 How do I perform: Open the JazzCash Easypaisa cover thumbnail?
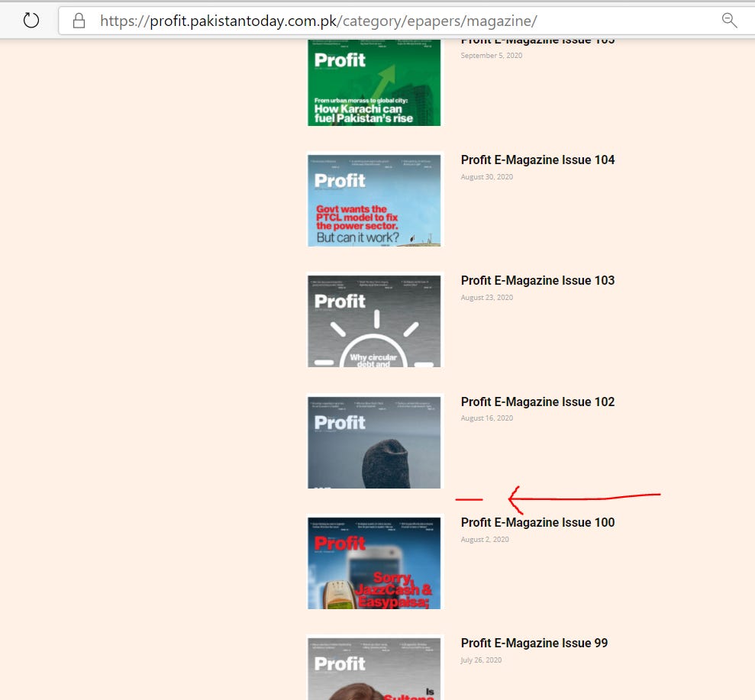(374, 563)
